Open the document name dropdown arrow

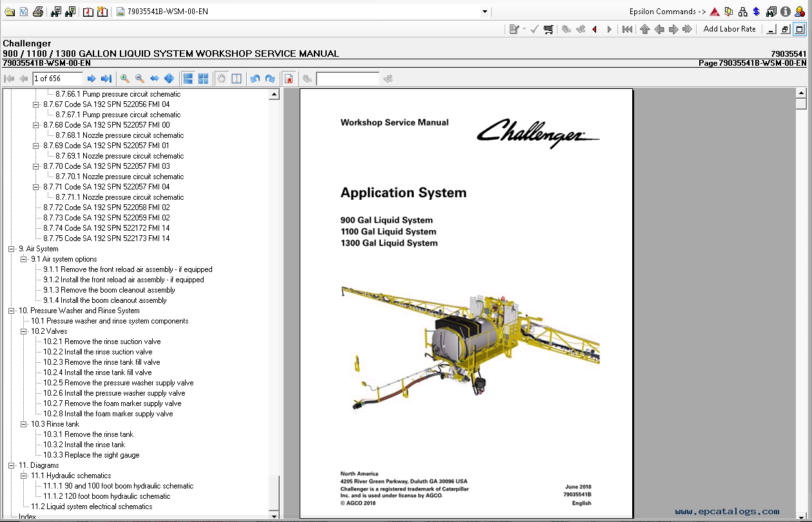pos(485,12)
